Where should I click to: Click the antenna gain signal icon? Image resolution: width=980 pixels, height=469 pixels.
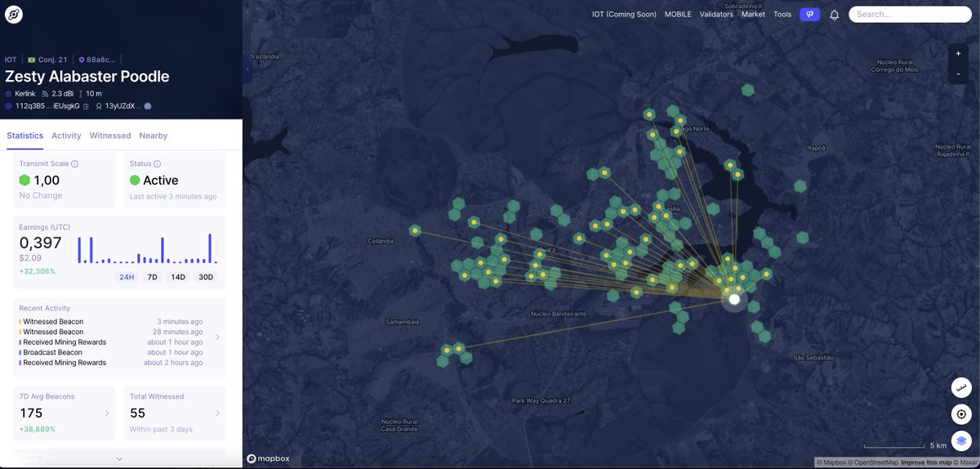pyautogui.click(x=46, y=94)
